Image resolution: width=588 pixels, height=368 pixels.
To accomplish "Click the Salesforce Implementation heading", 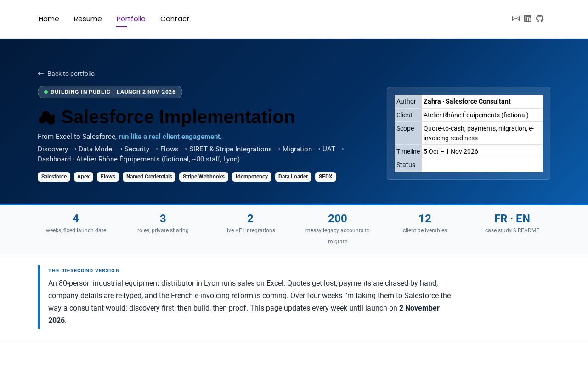I will [x=166, y=117].
